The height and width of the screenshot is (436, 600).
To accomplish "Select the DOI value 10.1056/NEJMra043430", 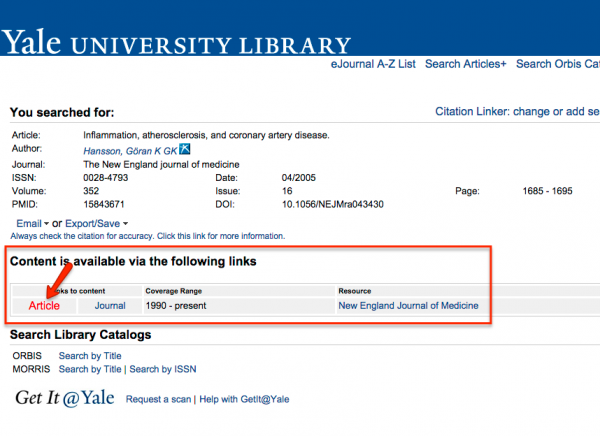I will pos(333,204).
